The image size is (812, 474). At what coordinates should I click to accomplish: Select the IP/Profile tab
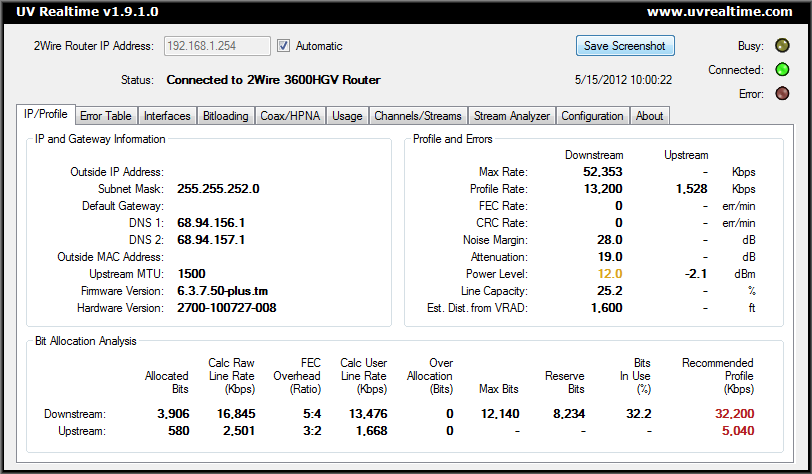coord(46,115)
